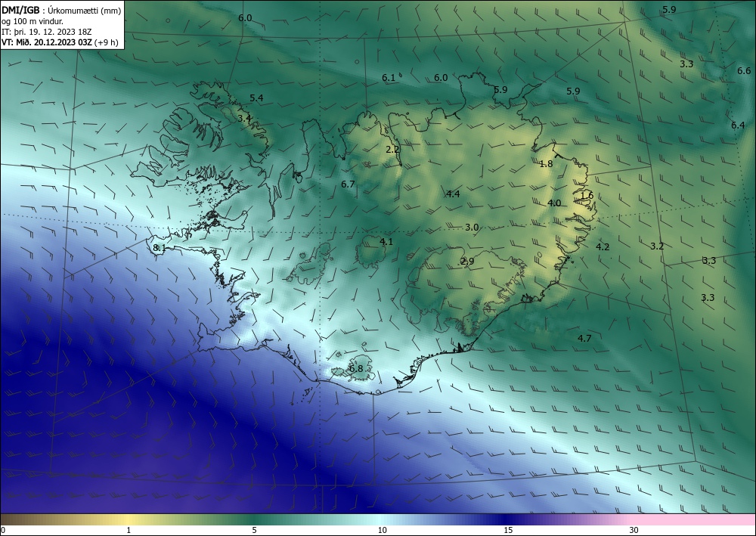756x536 pixels.
Task: Click the "og 100 m vindur." caption line
Action: click(x=33, y=21)
